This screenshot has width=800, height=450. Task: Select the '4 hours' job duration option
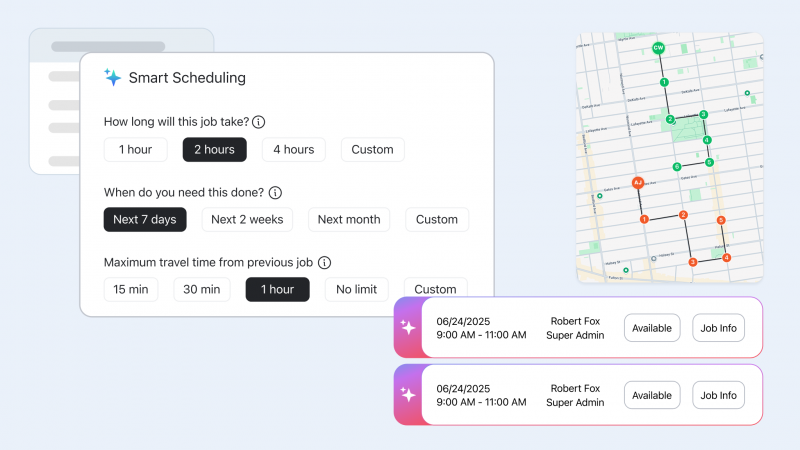tap(293, 150)
